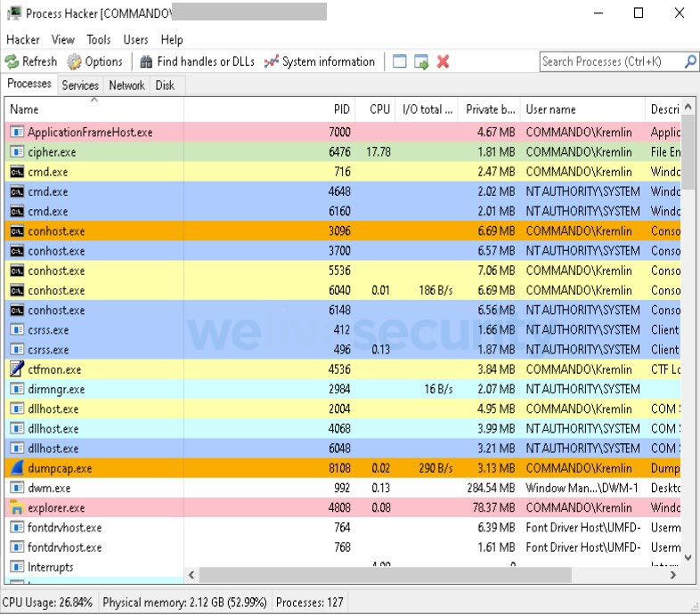This screenshot has height=615, width=700.
Task: Click the dumpcap.exe shark fin icon
Action: pos(17,468)
